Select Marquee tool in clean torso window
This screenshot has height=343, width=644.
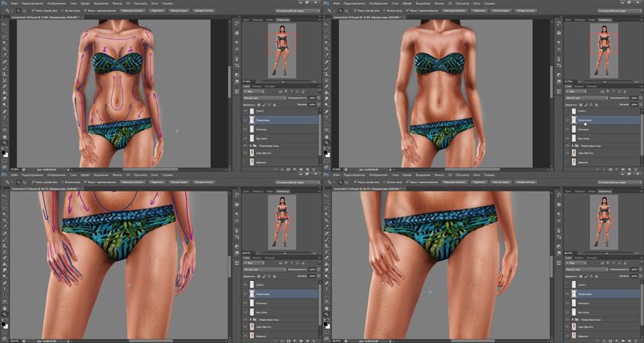[327, 31]
